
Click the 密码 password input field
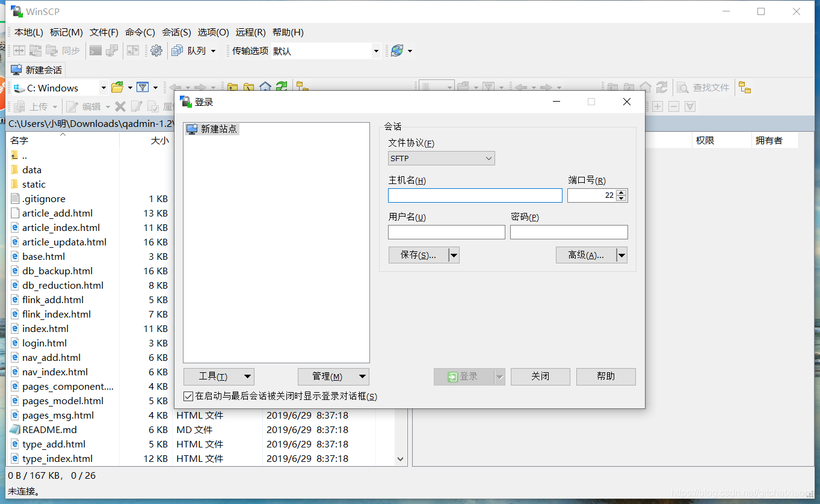(569, 232)
